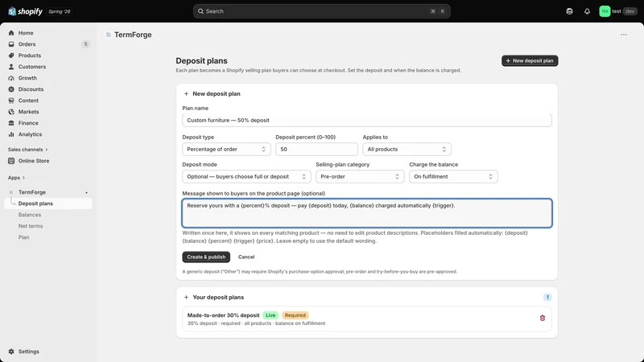Image resolution: width=644 pixels, height=362 pixels.
Task: Open the three-dot page menu
Action: coord(623,35)
